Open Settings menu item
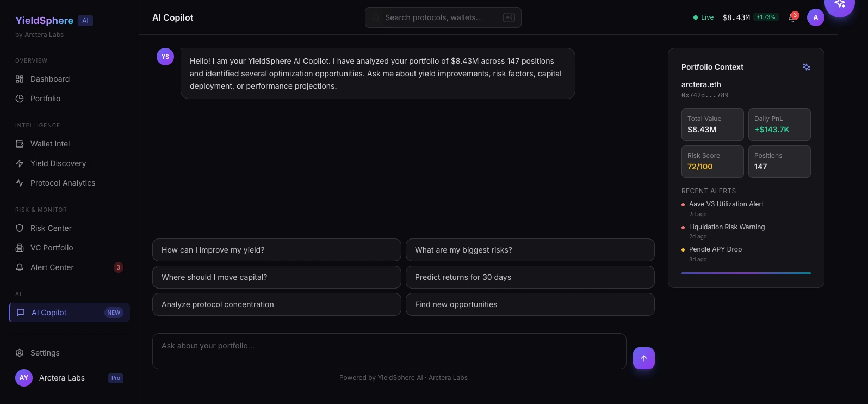 (x=69, y=353)
